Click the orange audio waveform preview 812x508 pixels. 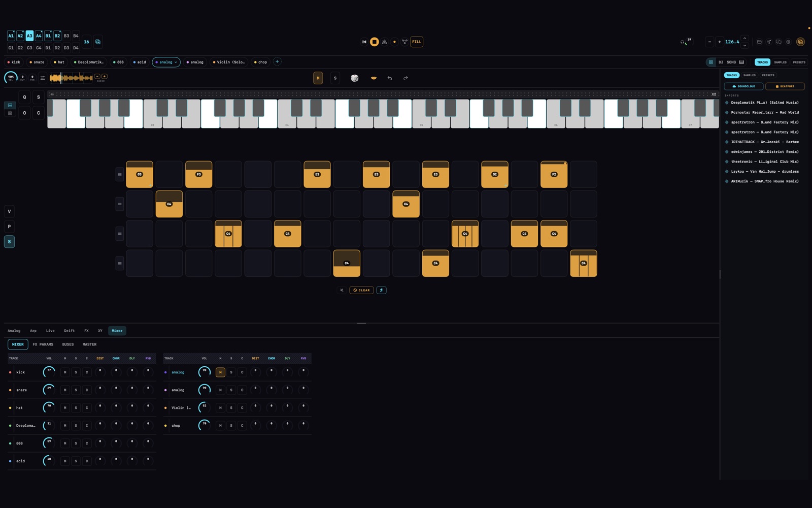[71, 78]
